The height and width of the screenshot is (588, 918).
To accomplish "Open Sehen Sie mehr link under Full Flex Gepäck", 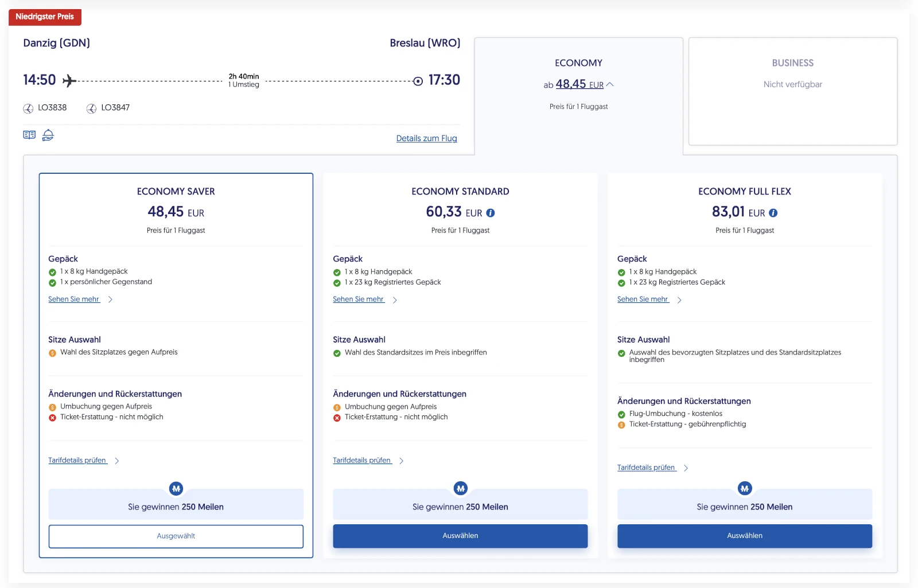I will (643, 299).
